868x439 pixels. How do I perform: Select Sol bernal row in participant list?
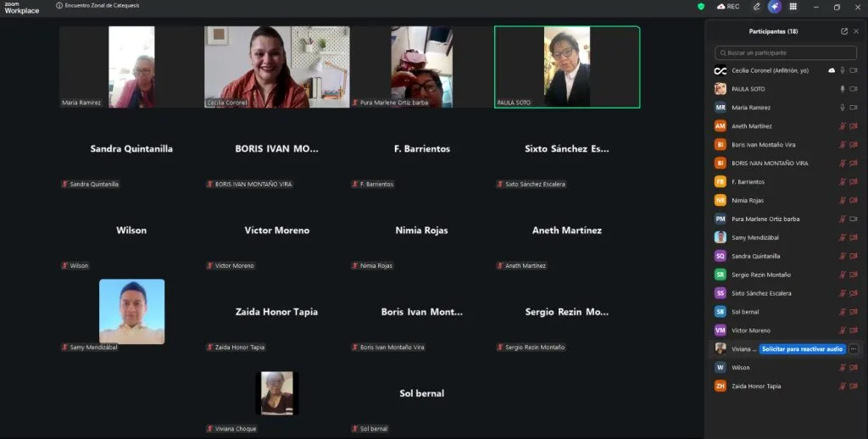pos(786,312)
